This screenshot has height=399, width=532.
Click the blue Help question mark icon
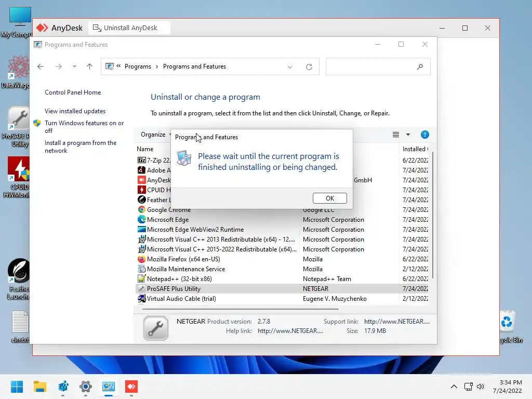pos(425,135)
